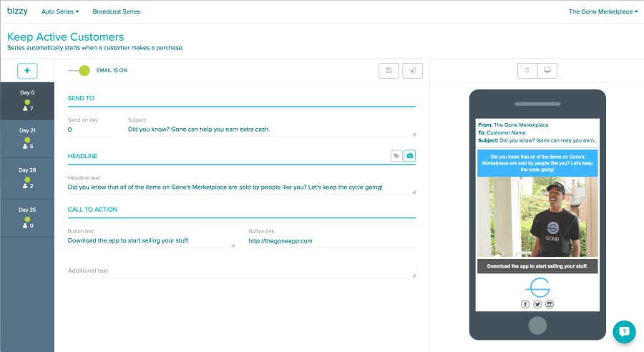The image size is (644, 352).
Task: Click the save floppy disk icon
Action: pos(389,71)
